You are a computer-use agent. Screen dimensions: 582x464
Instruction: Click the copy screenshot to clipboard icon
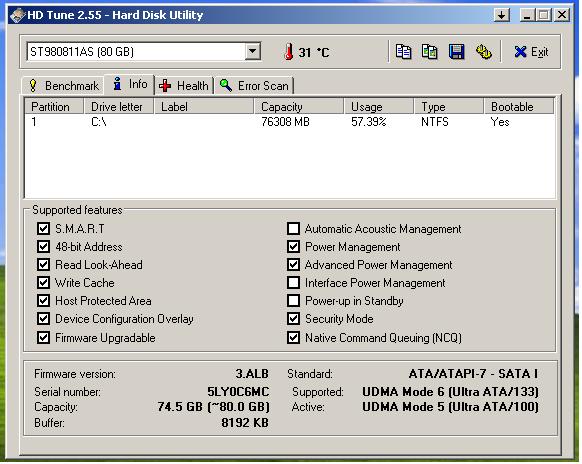tap(429, 52)
